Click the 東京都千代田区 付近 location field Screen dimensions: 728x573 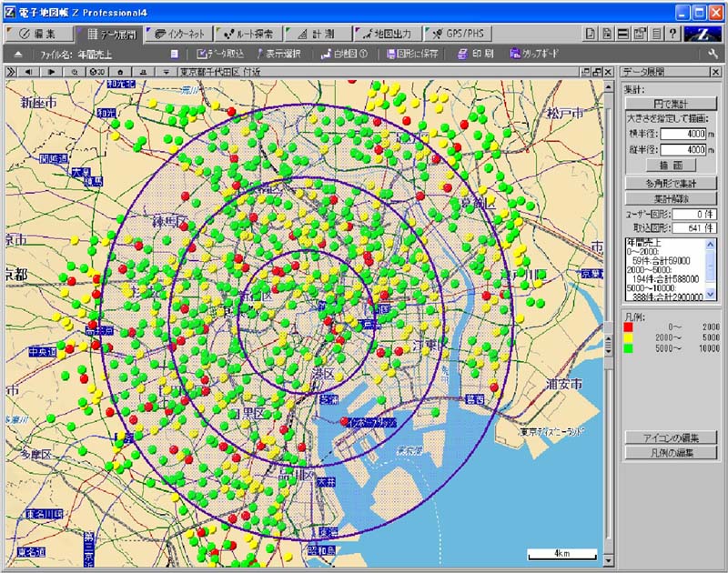379,72
